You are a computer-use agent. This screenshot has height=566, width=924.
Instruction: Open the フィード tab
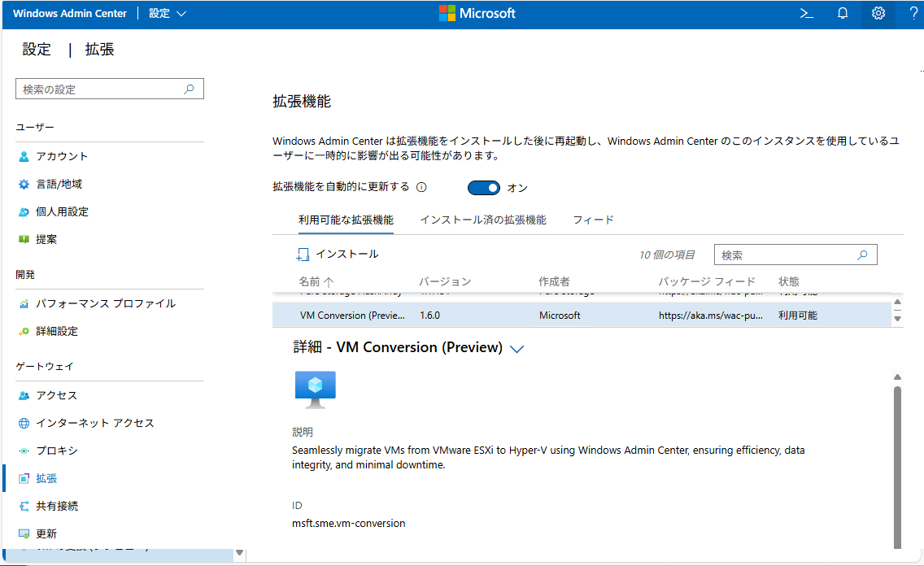tap(592, 220)
